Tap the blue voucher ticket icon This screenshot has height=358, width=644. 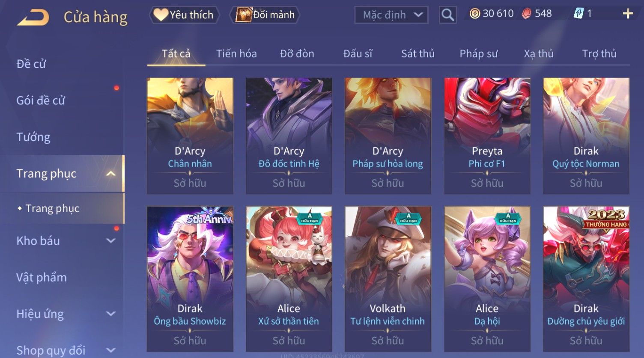[x=578, y=14]
